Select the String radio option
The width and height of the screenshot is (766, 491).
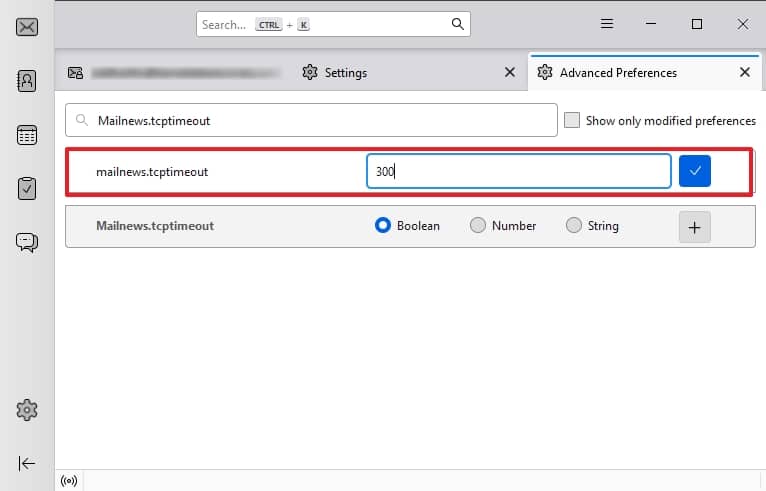574,225
